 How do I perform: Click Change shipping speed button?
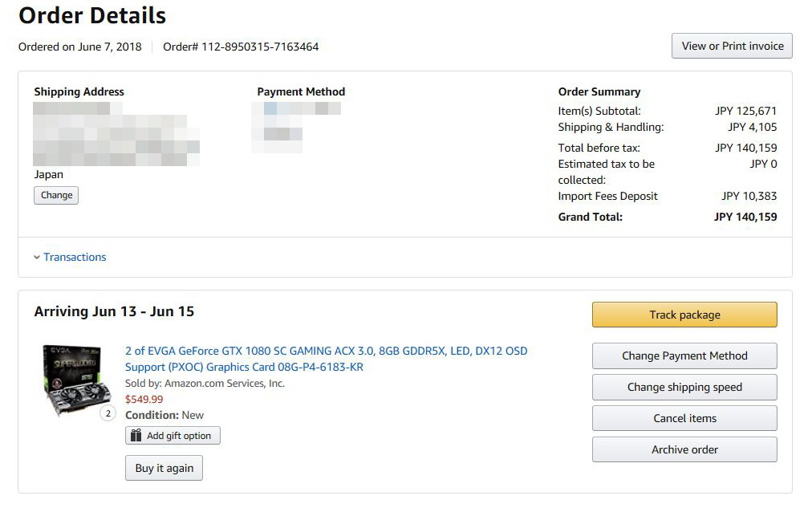pyautogui.click(x=684, y=388)
